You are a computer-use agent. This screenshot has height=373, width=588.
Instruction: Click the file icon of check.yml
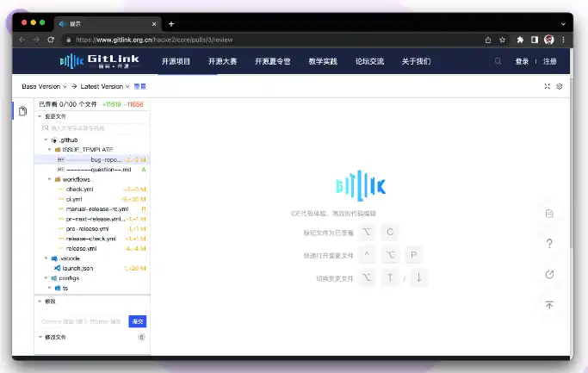click(61, 190)
